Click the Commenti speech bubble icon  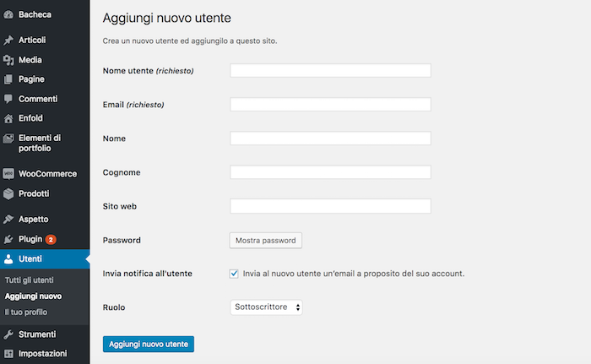point(8,99)
